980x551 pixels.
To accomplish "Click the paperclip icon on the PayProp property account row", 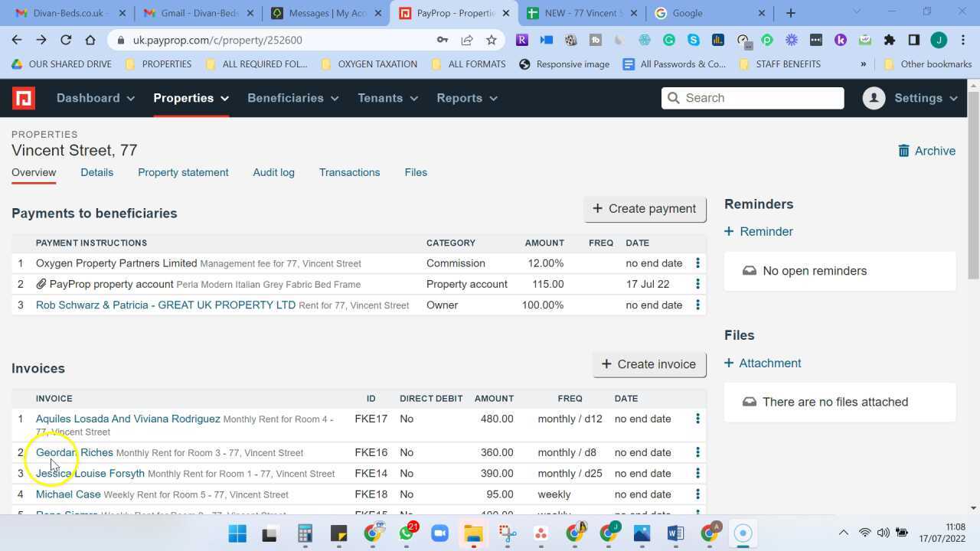I will [42, 284].
